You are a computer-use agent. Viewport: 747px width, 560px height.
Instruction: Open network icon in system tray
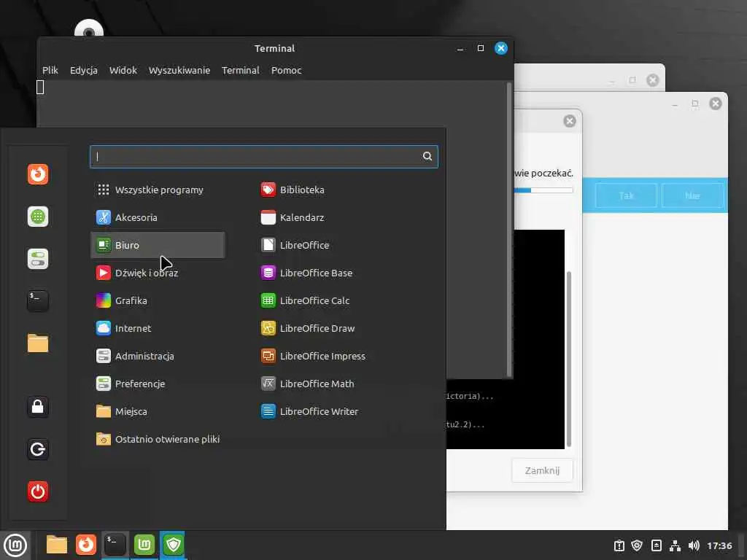(675, 545)
